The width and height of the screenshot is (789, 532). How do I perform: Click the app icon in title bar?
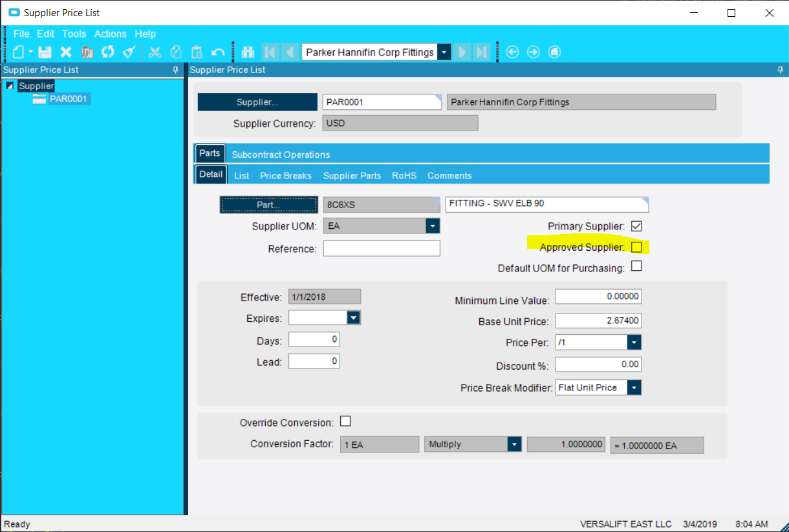click(13, 12)
